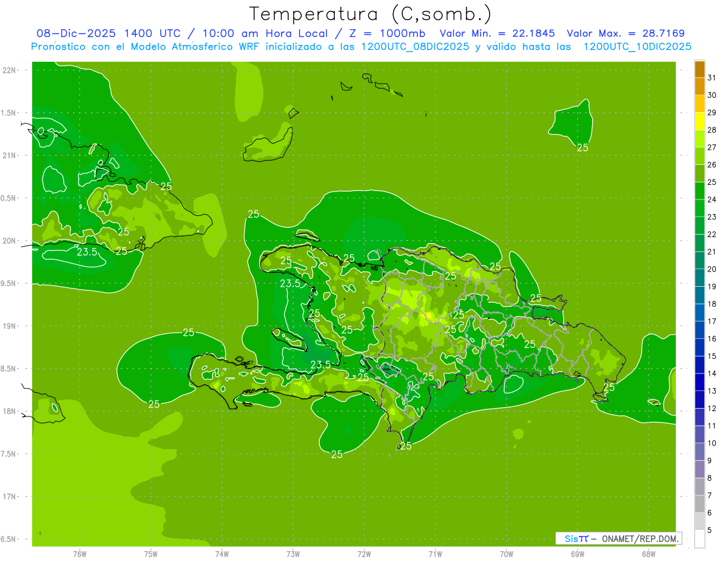The width and height of the screenshot is (728, 562).
Task: Click legend scale value 31
Action: [712, 78]
